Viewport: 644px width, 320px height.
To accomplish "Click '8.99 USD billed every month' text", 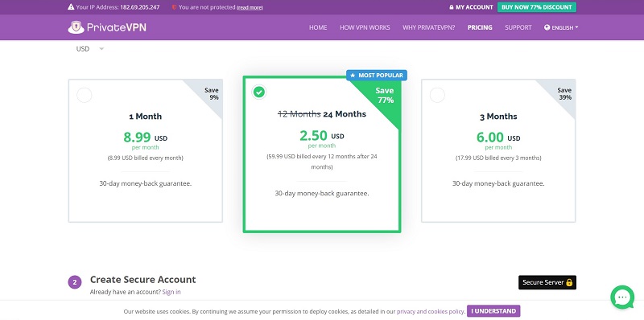I will [146, 158].
